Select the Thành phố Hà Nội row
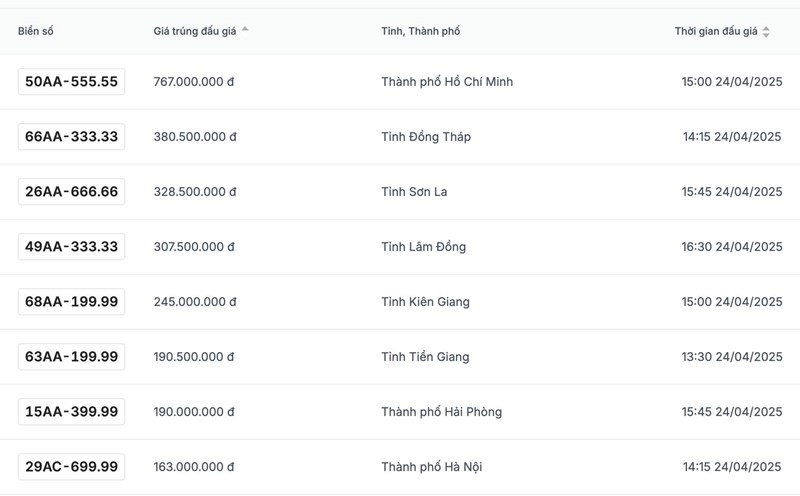The image size is (800, 496). pos(432,467)
